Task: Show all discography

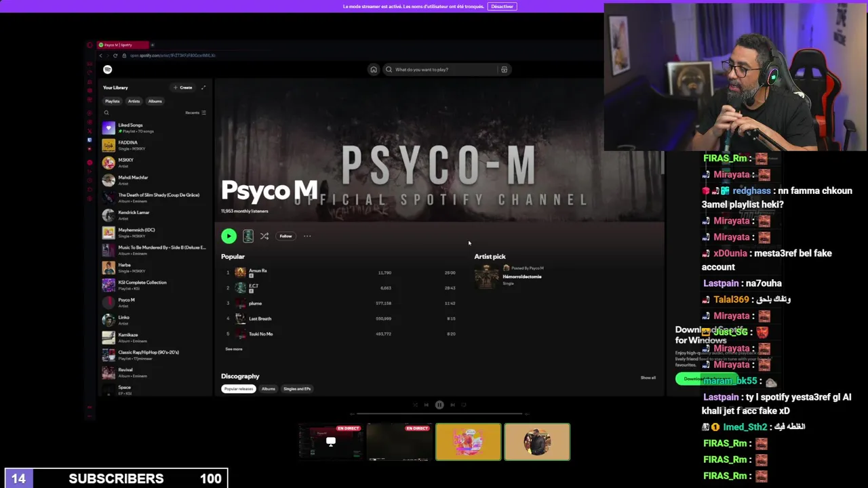Action: tap(648, 378)
